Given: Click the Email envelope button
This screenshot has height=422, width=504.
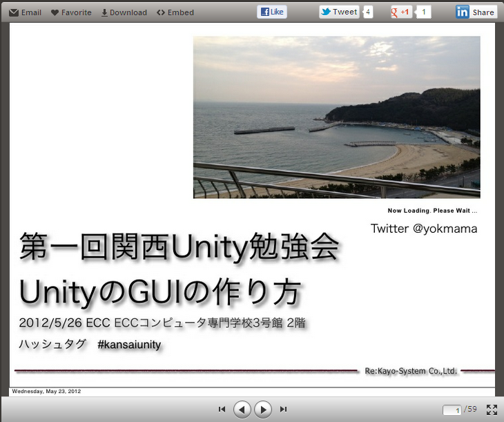Looking at the screenshot, I should (25, 12).
